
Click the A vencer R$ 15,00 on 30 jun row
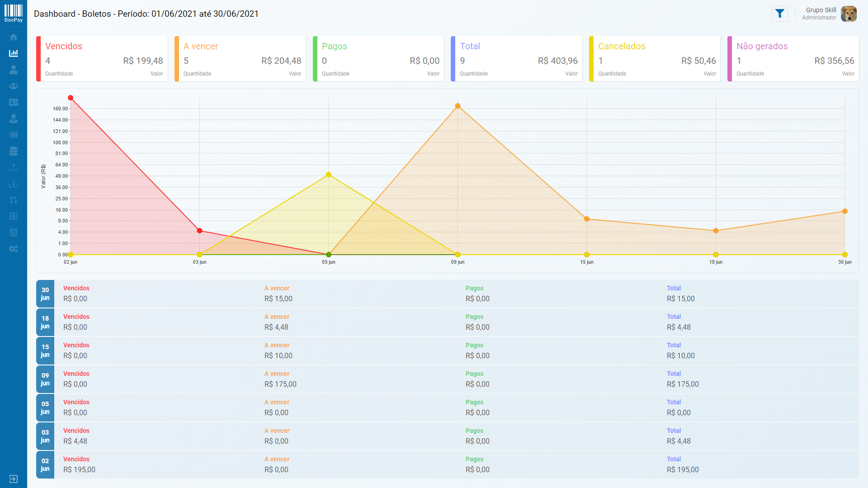(278, 298)
